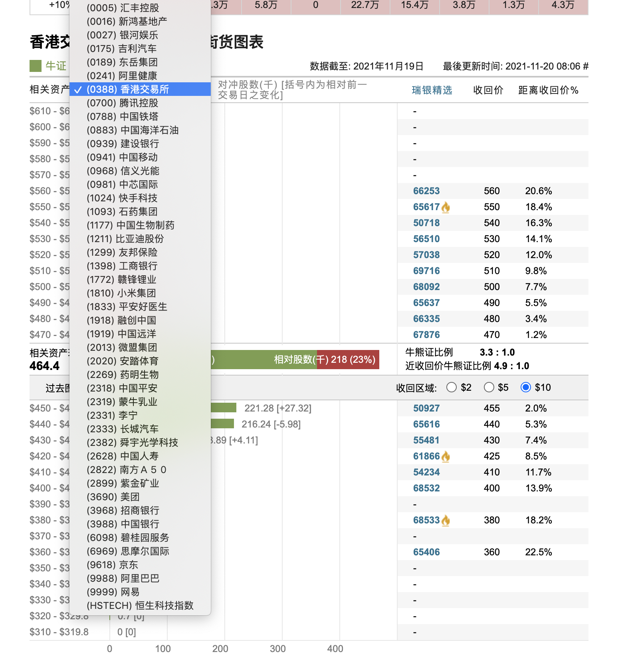Click the red 相对股数 218 (23%) bar

[x=348, y=360]
